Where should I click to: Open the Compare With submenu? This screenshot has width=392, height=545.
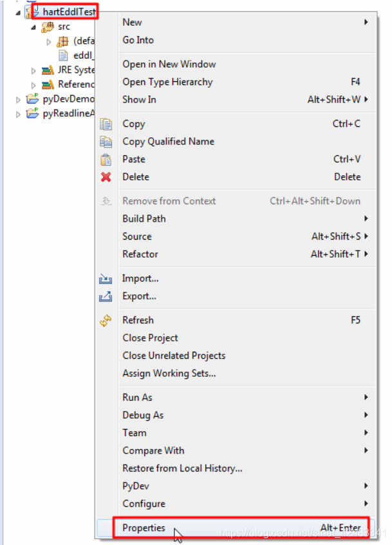coord(247,450)
